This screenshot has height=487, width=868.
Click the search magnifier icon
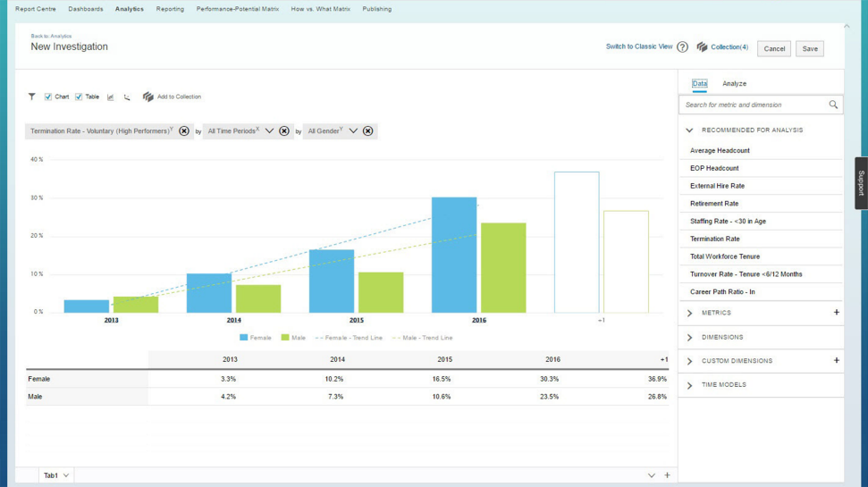pyautogui.click(x=833, y=105)
